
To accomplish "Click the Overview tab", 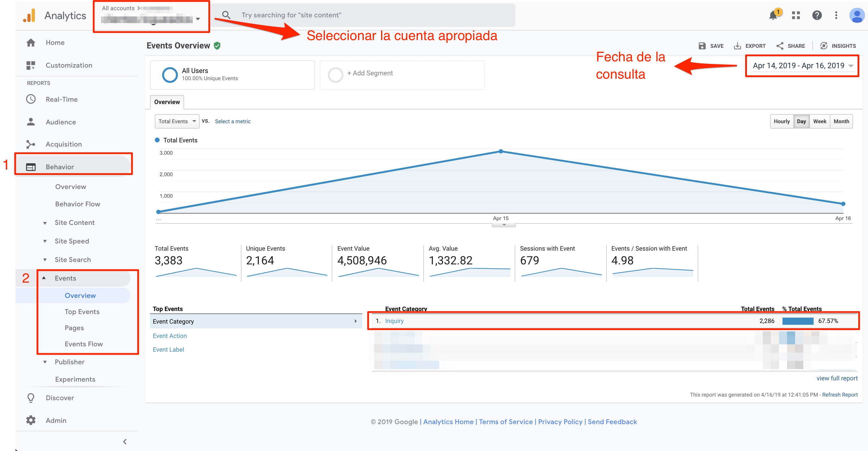I will point(167,102).
